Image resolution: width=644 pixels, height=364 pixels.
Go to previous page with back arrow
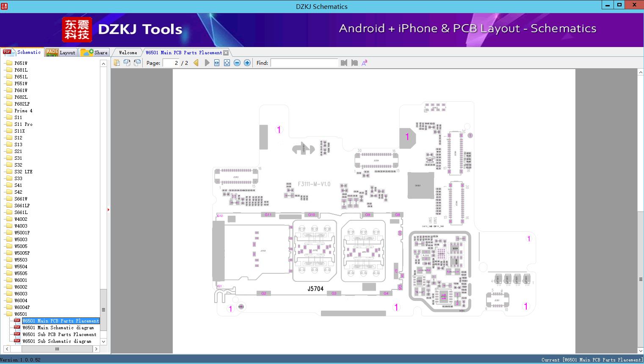(196, 63)
